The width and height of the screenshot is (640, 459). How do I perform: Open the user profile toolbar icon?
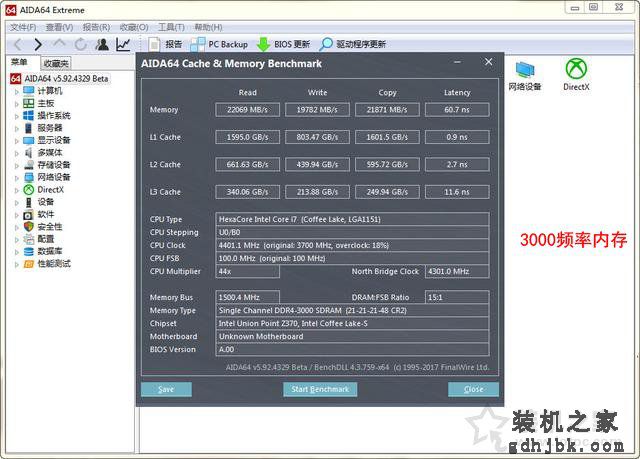(x=102, y=44)
